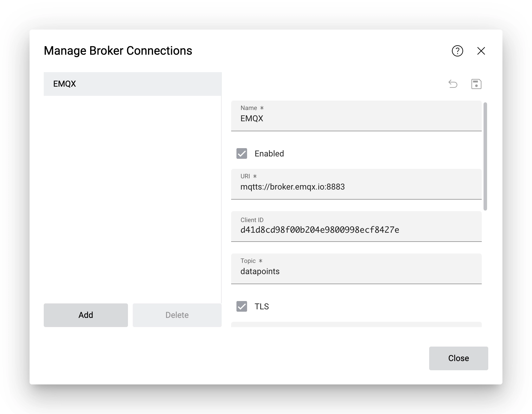Select the EMQX connection in the list
This screenshot has height=414, width=532.
[132, 84]
